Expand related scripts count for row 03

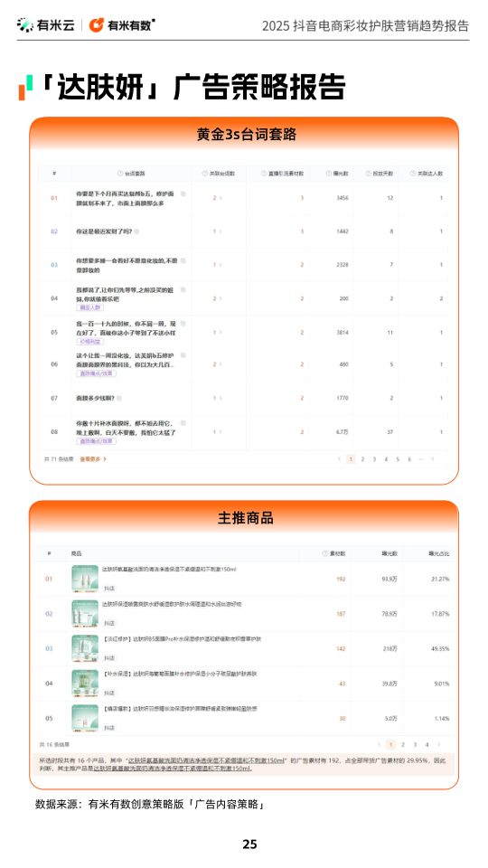(218, 265)
